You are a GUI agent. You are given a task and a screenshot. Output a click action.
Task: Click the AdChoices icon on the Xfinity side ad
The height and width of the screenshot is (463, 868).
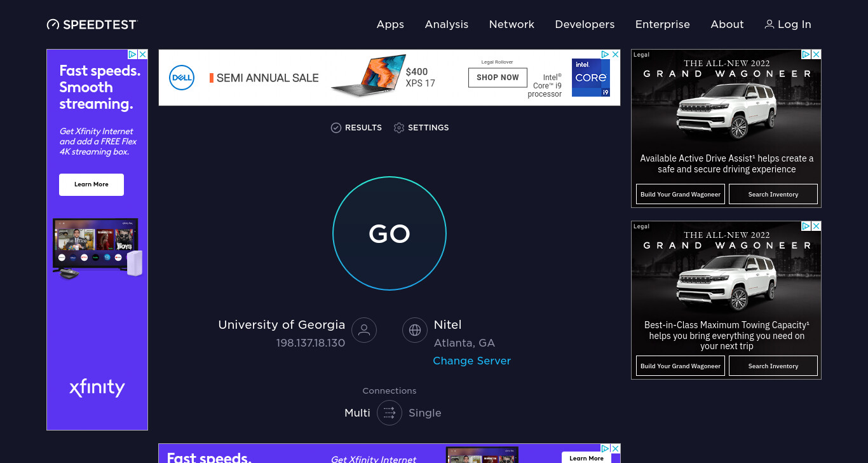click(x=132, y=55)
